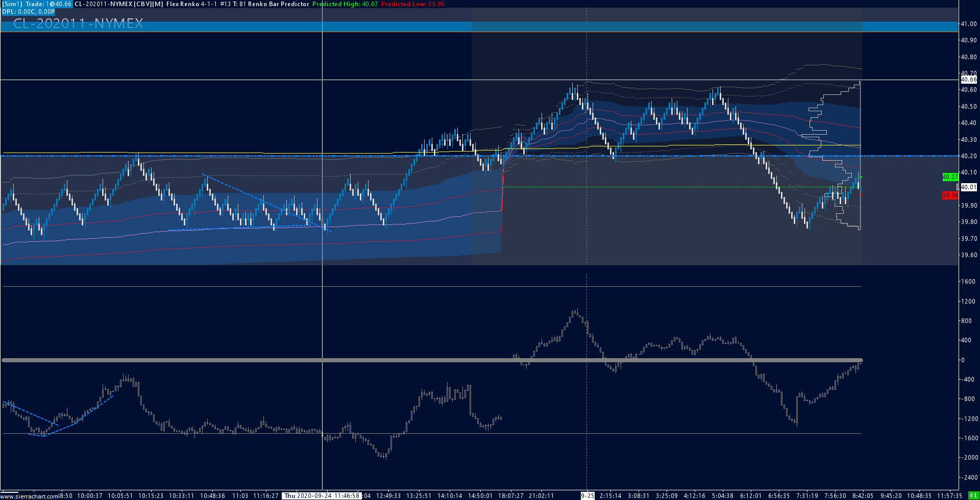The width and height of the screenshot is (980, 500).
Task: Click the 40.01 price axis tag
Action: 969,187
